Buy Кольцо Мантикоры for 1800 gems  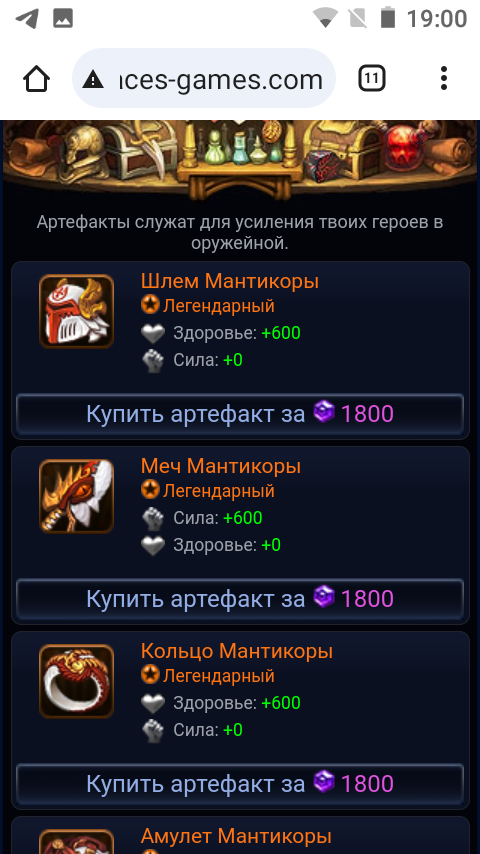pyautogui.click(x=240, y=784)
